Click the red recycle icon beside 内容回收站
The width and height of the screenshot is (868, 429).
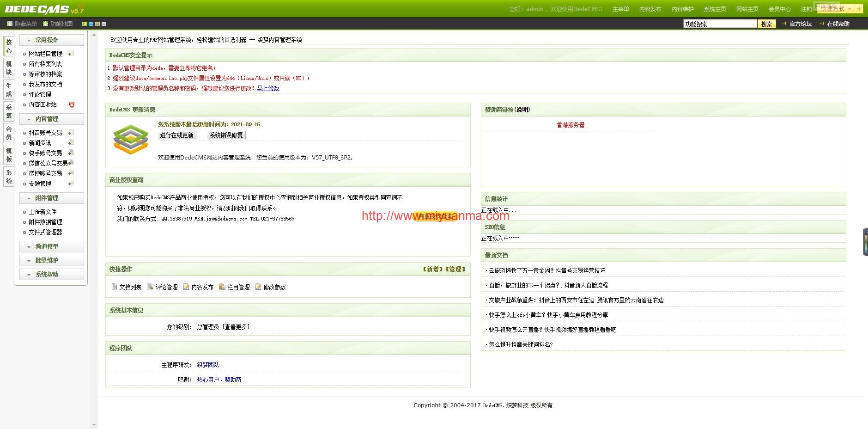pyautogui.click(x=72, y=104)
